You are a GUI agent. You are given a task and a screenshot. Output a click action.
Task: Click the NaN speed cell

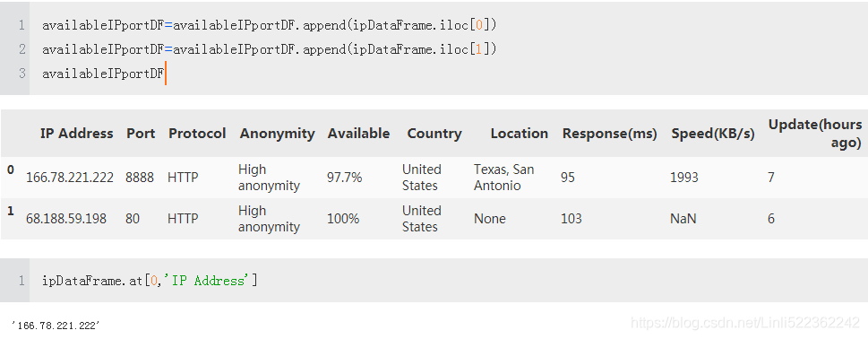coord(683,219)
